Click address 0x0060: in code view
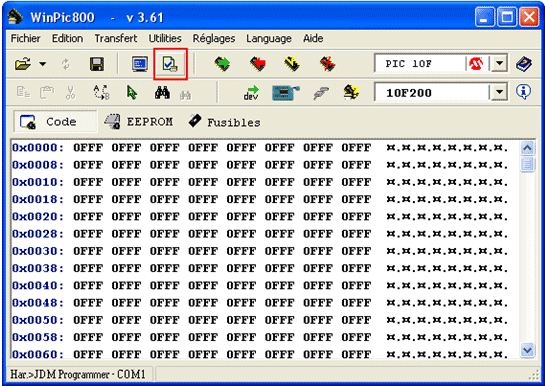545x386 pixels. [x=38, y=354]
